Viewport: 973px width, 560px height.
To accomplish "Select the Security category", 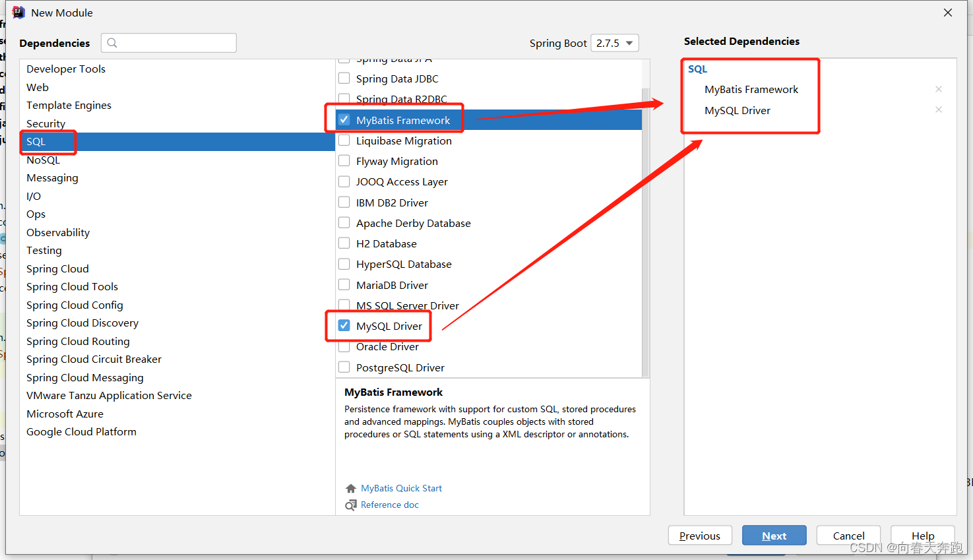I will click(177, 123).
